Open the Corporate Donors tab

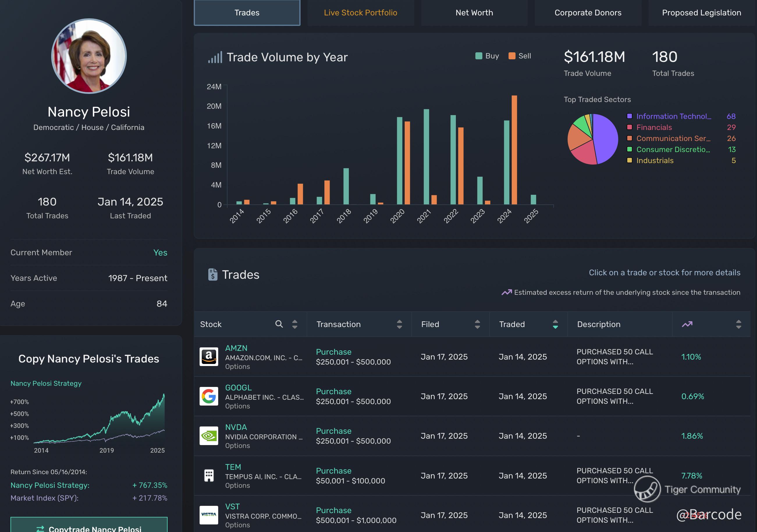coord(587,13)
